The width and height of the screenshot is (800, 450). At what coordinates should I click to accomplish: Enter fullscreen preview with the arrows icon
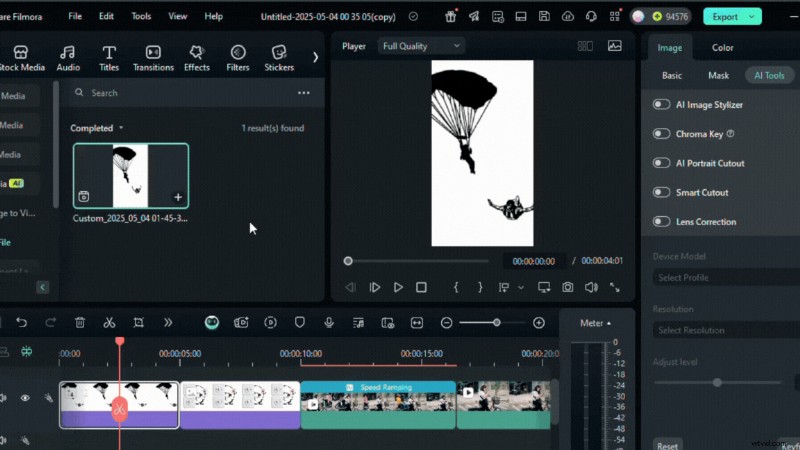coord(615,288)
